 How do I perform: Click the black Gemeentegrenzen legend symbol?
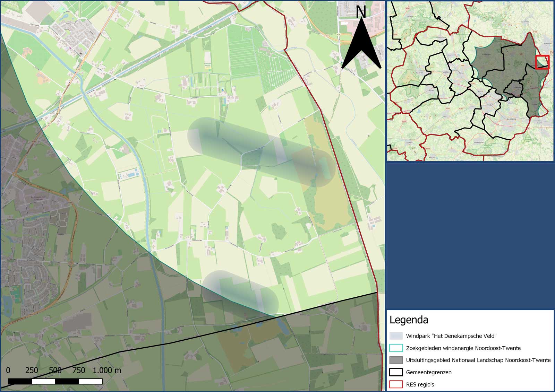pyautogui.click(x=396, y=372)
